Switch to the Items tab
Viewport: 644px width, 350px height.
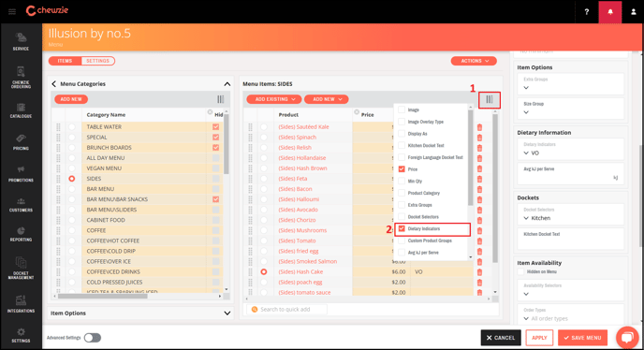coord(65,61)
